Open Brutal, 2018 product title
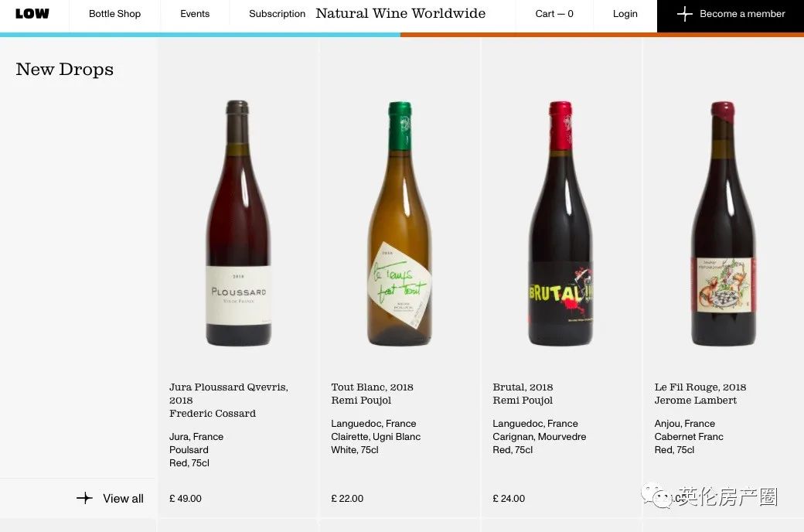 (x=523, y=387)
